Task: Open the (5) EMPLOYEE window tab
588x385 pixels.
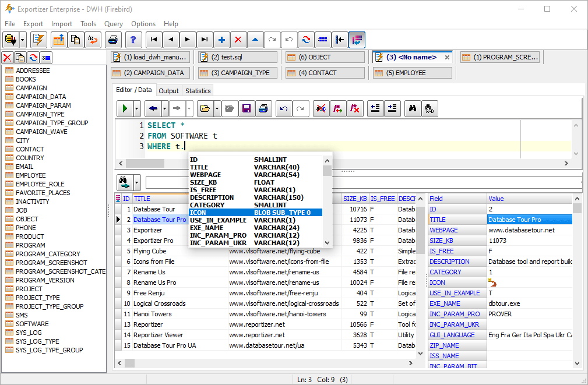Action: (412, 73)
